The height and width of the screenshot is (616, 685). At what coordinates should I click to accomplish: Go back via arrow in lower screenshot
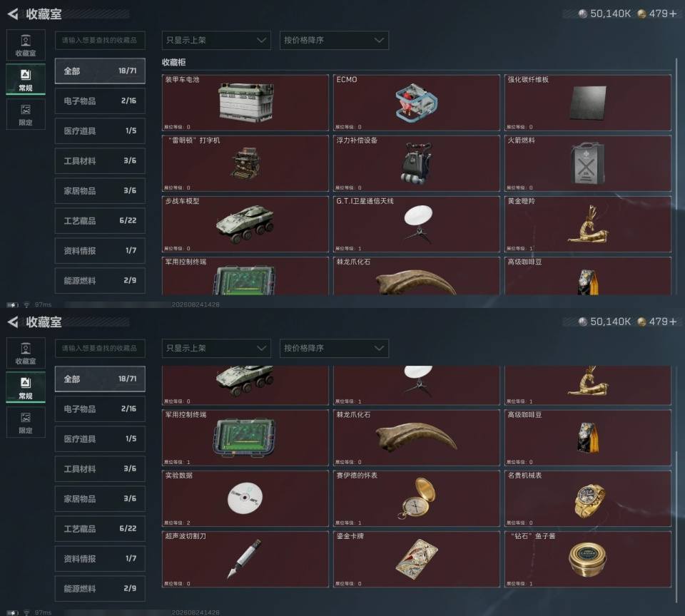[13, 322]
